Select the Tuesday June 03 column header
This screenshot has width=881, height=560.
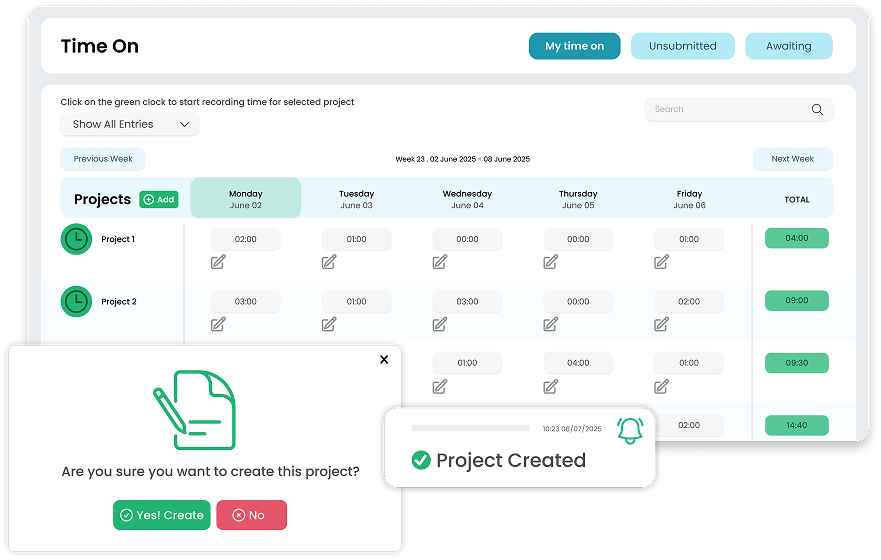[x=356, y=199]
